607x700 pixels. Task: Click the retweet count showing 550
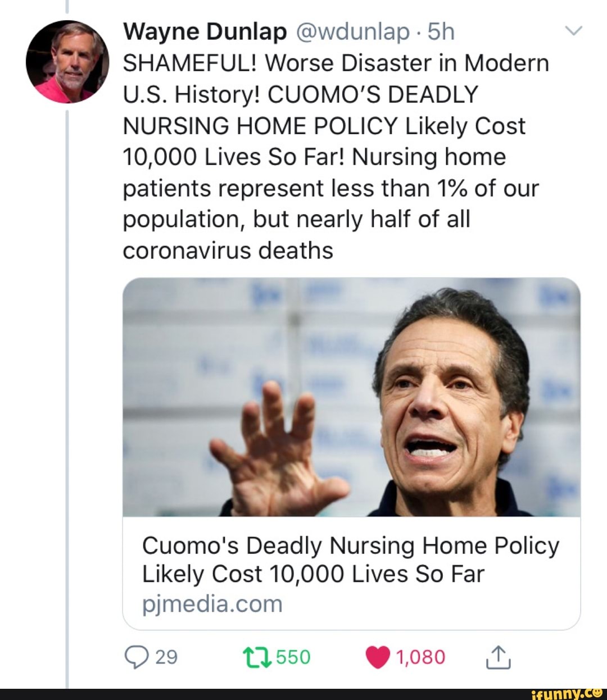290,654
